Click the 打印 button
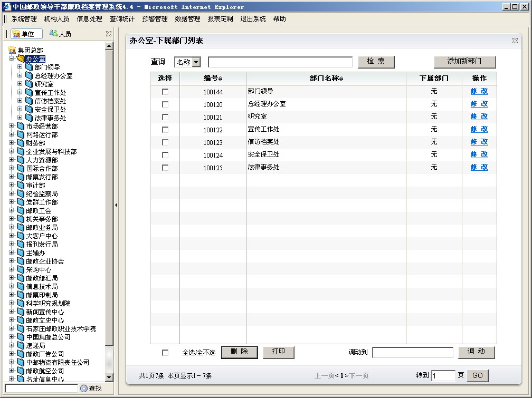Screen dimensions: 532x398 click(278, 352)
